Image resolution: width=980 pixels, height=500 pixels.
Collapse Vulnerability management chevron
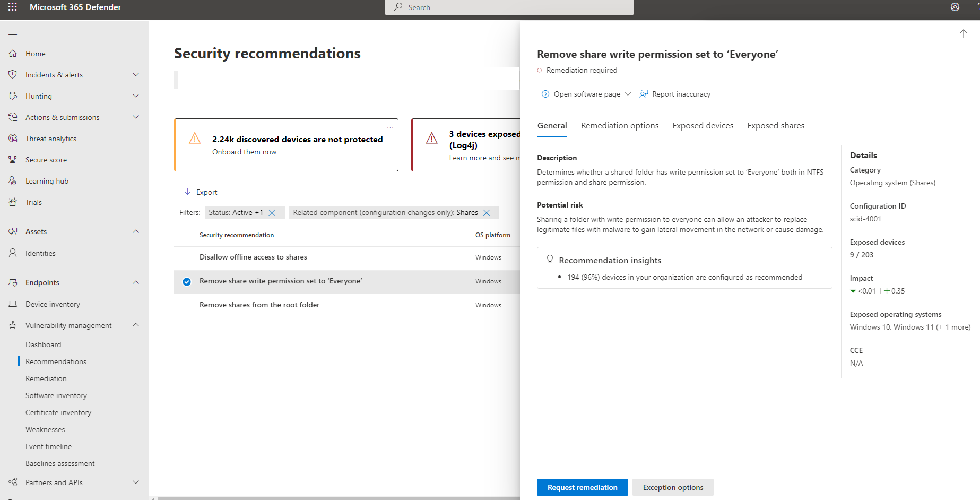click(136, 325)
